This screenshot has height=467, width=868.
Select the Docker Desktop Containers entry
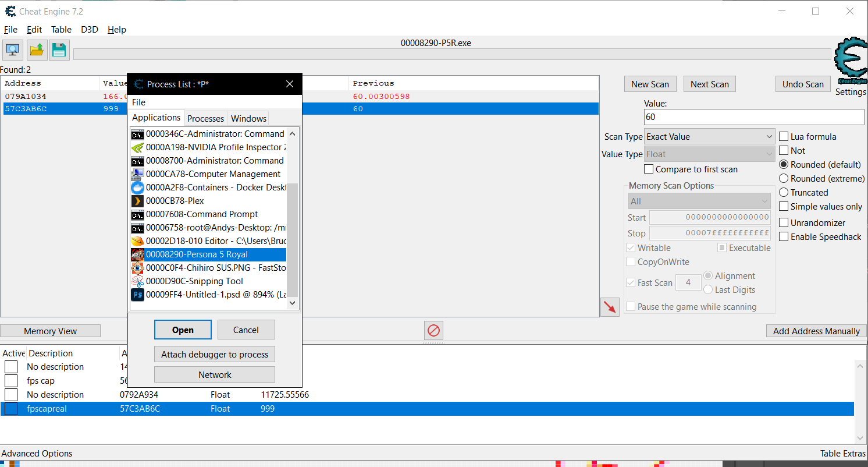tap(208, 187)
